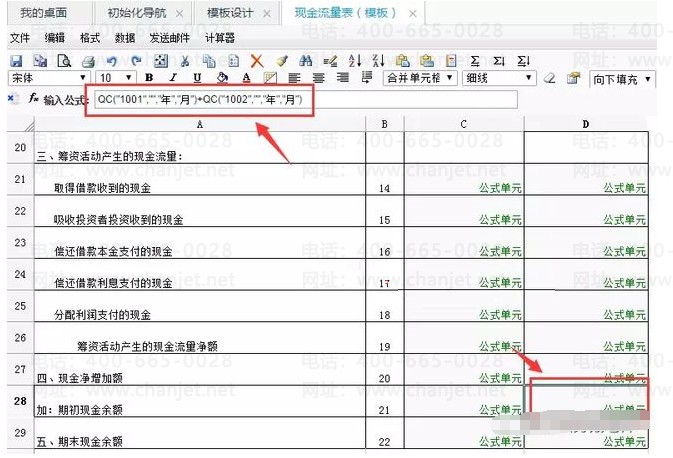The width and height of the screenshot is (673, 458).
Task: Redo the last action
Action: coord(136,61)
